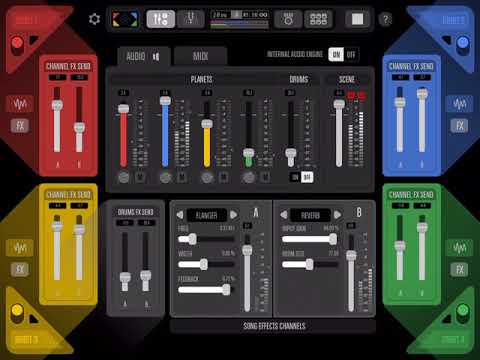Switch to the AUDIO tab
The height and width of the screenshot is (360, 480).
[x=144, y=56]
